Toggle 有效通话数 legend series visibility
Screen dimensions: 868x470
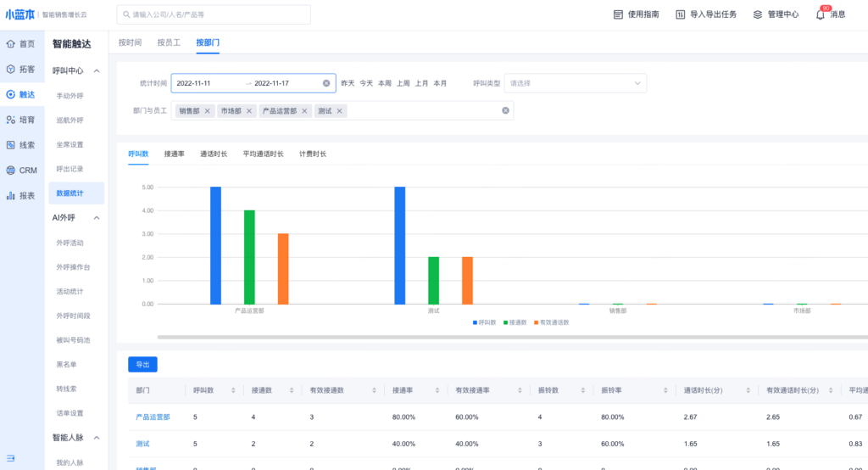pyautogui.click(x=551, y=322)
